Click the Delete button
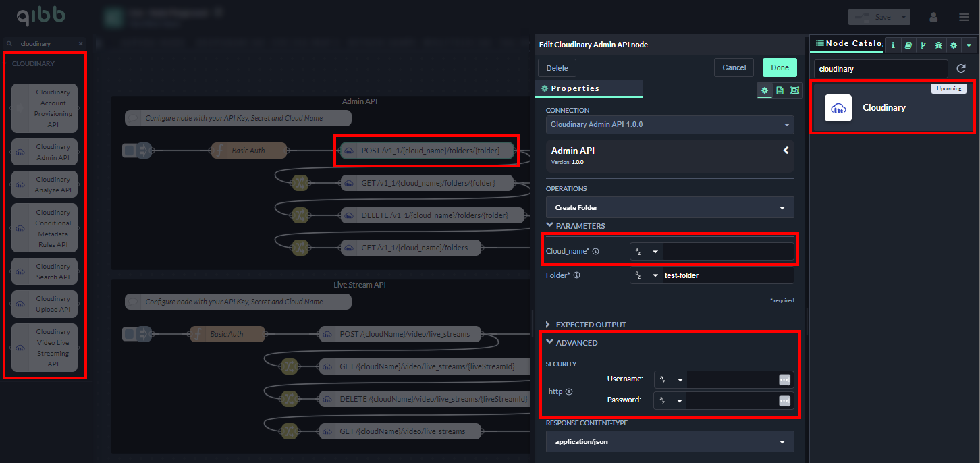The height and width of the screenshot is (463, 980). pyautogui.click(x=557, y=67)
